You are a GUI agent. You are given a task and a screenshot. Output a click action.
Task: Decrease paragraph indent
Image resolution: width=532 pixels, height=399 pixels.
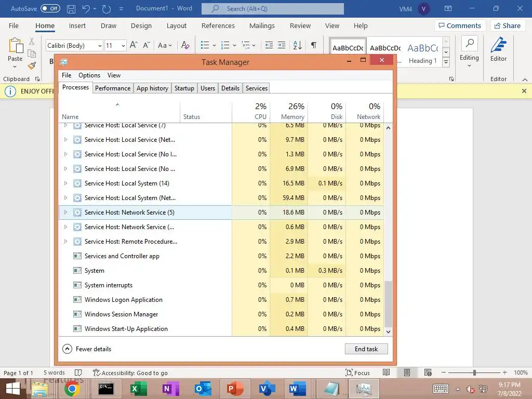coord(269,45)
